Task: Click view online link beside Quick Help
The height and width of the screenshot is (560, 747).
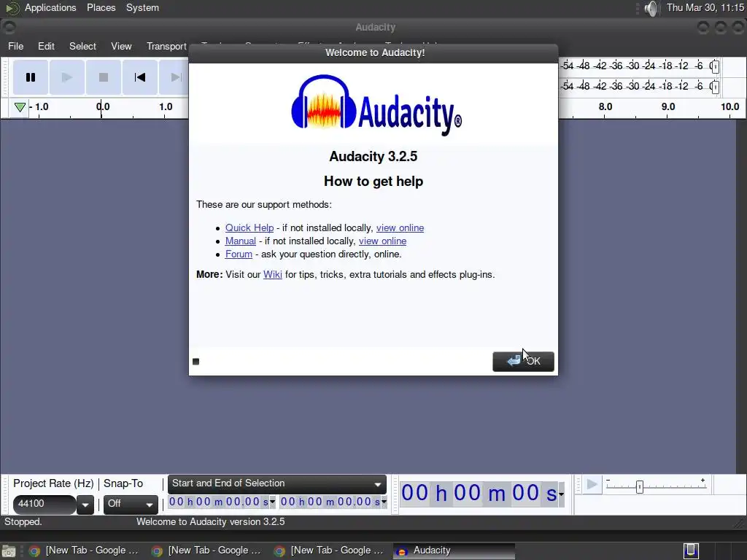Action: click(400, 227)
